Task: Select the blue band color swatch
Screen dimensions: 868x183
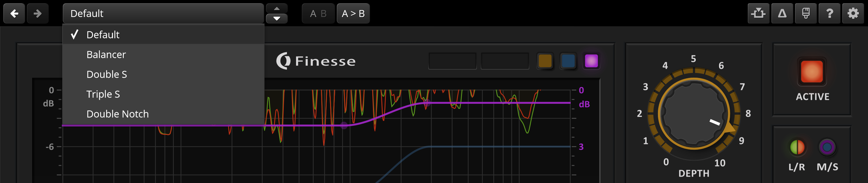Action: 568,61
